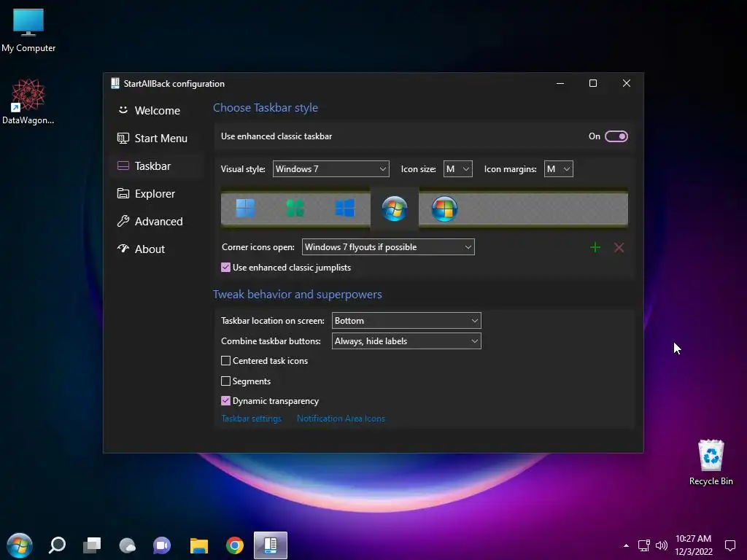Enable the Segments checkbox
The image size is (747, 560).
coord(226,381)
